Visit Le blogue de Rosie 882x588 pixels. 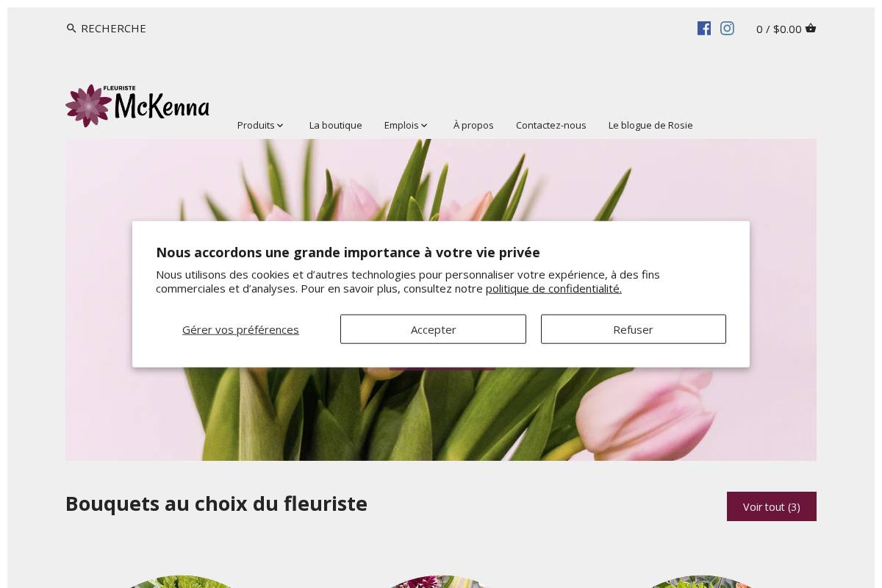pos(650,125)
